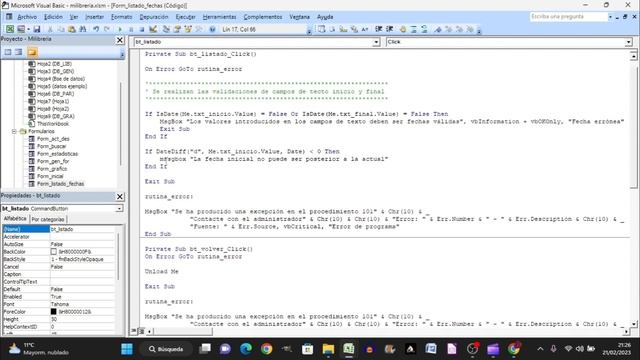Open the Click procedure dropdown
Viewport: 640px width, 360px height.
tap(628, 42)
